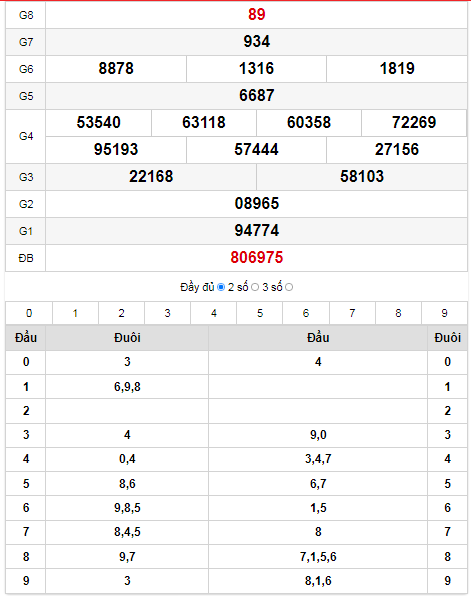471x596 pixels.
Task: Click digit filter tab 1
Action: [75, 313]
